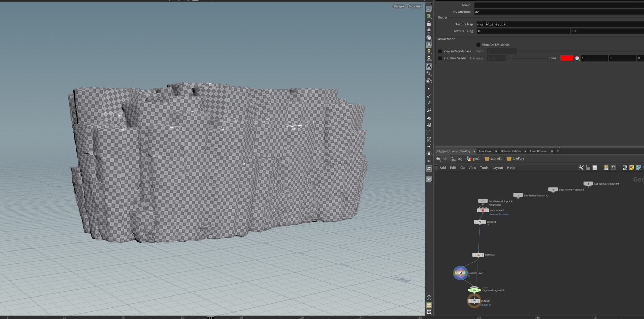644x319 pixels.
Task: Click subnet1 in the network path
Action: (x=496, y=159)
